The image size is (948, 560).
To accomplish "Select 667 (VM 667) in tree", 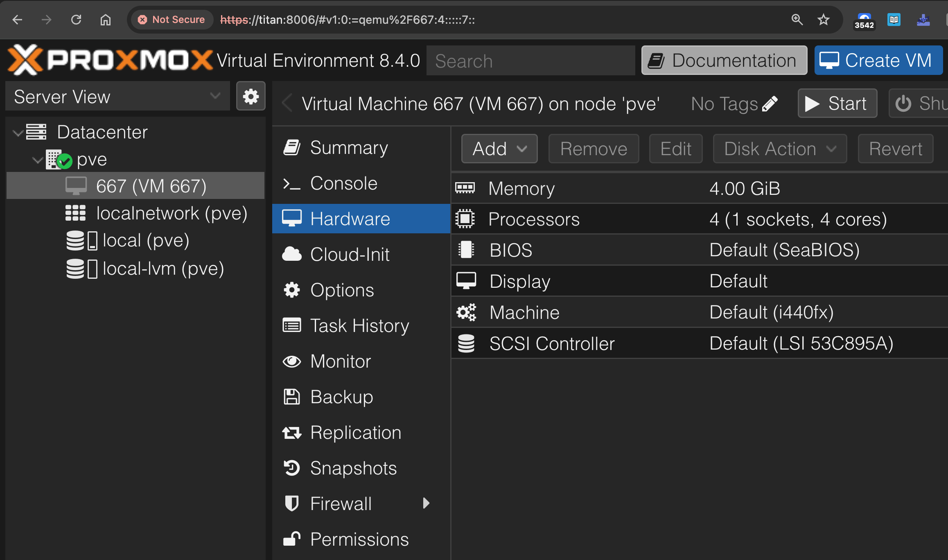I will point(135,186).
